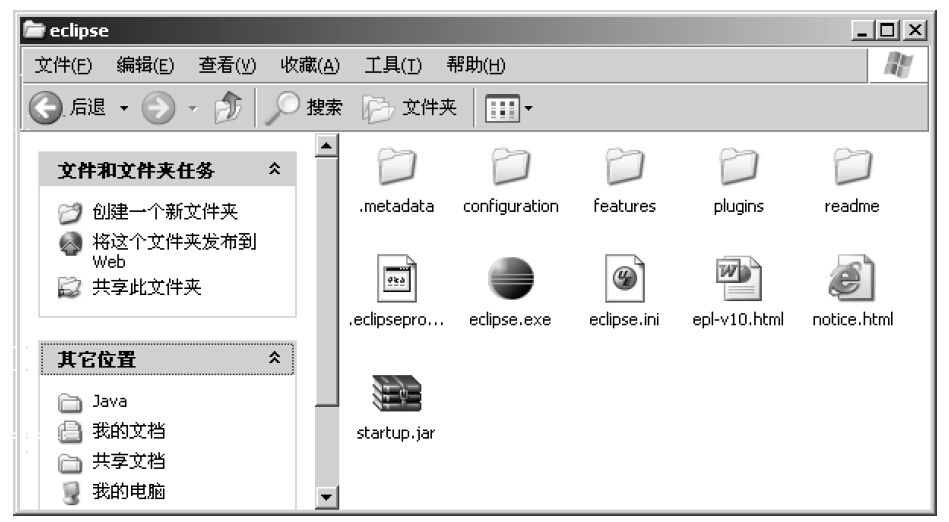
Task: Open the 工具(T) menu
Action: [x=393, y=65]
